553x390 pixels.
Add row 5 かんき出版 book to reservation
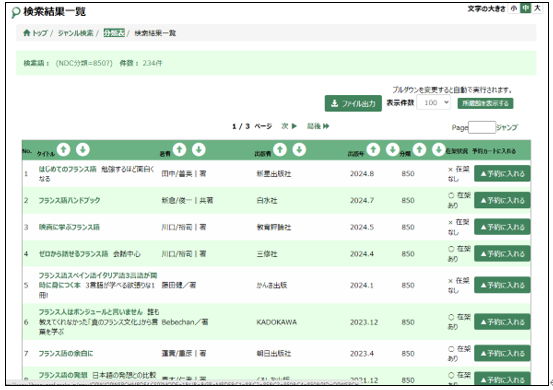tap(502, 285)
